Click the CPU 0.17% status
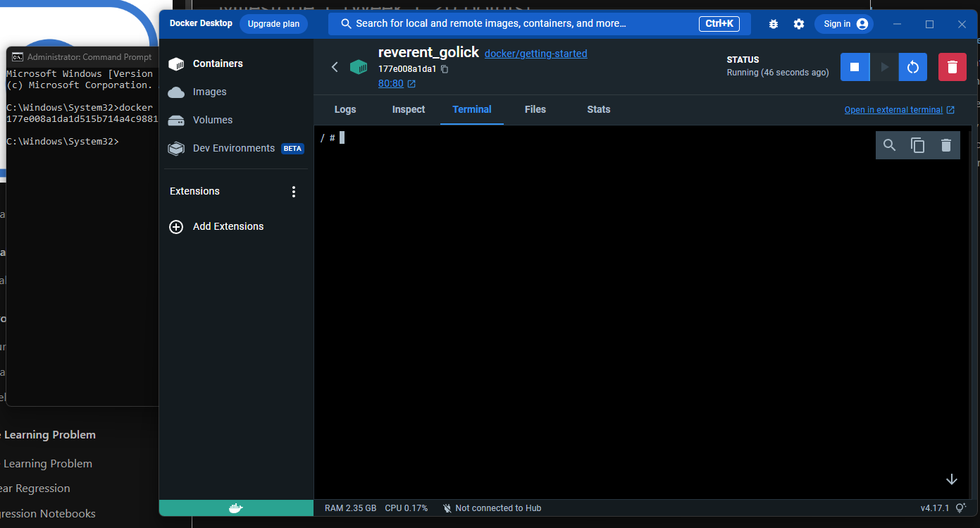Image resolution: width=980 pixels, height=528 pixels. coord(407,508)
